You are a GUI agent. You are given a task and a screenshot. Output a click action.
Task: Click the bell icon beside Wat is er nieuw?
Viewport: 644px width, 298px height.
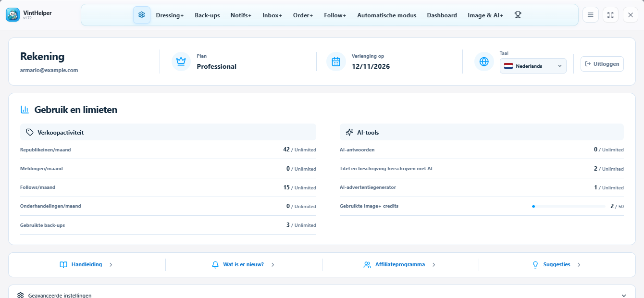pos(215,265)
